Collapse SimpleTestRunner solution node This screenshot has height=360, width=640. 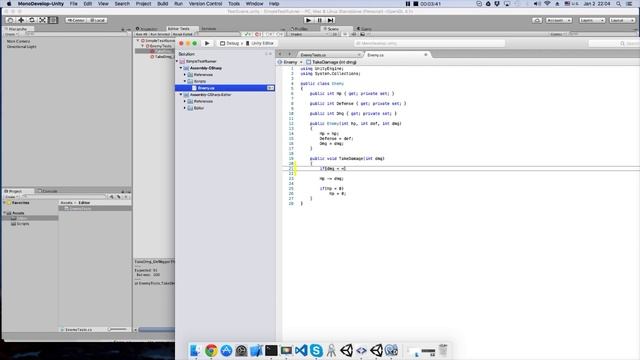(x=177, y=61)
